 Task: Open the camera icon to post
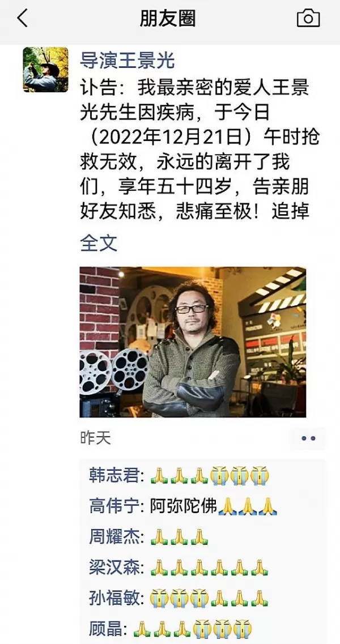(308, 19)
